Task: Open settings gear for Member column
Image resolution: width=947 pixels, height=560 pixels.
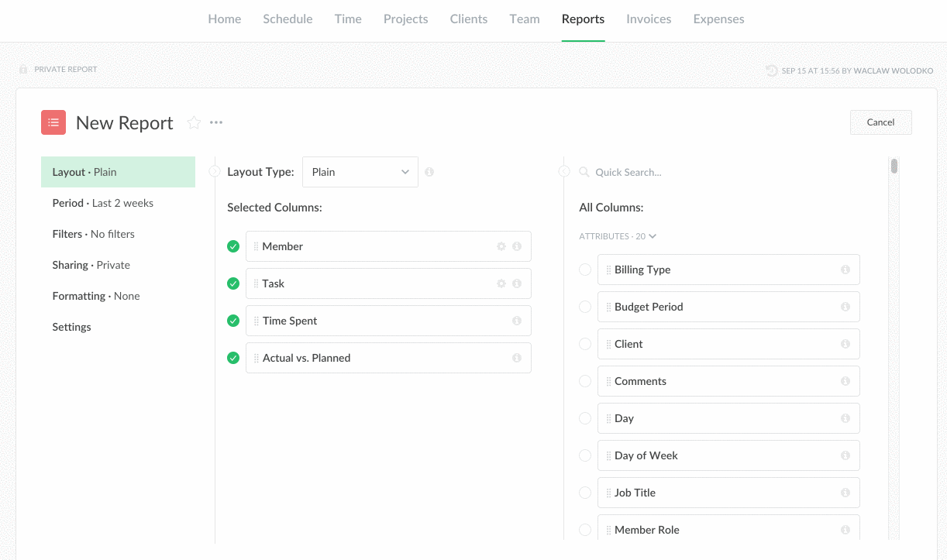Action: click(x=501, y=246)
